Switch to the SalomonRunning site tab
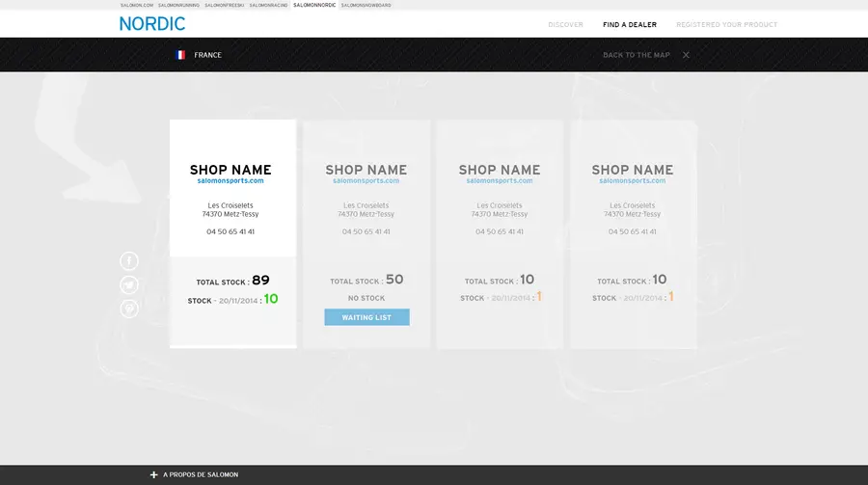868x485 pixels. tap(178, 5)
